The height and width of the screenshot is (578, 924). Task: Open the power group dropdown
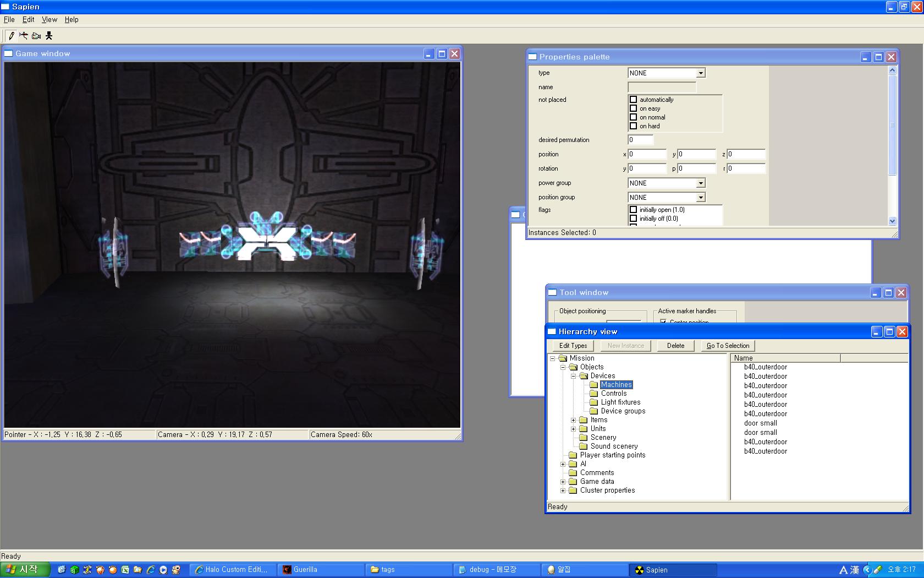(700, 183)
